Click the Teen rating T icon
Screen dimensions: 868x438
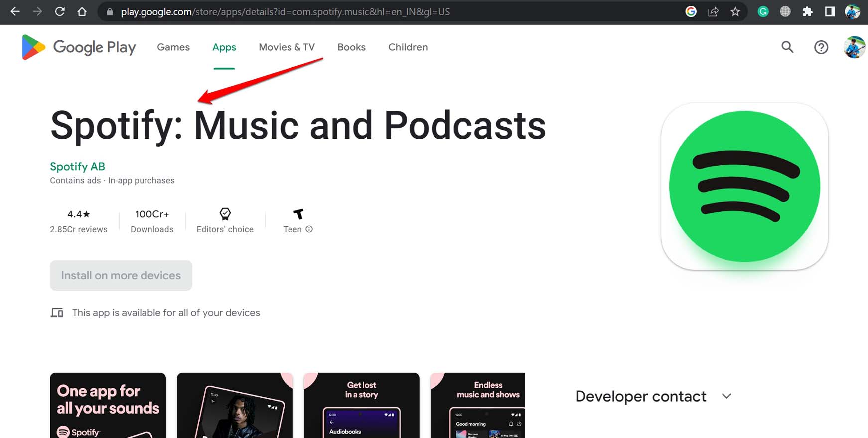tap(298, 214)
